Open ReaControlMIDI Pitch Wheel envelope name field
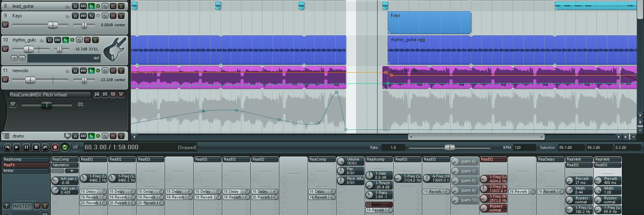This screenshot has height=215, width=644. tap(50, 95)
